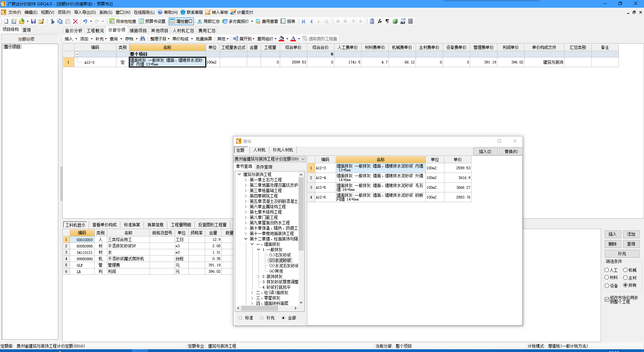Select 机械 filter radio button

626,270
